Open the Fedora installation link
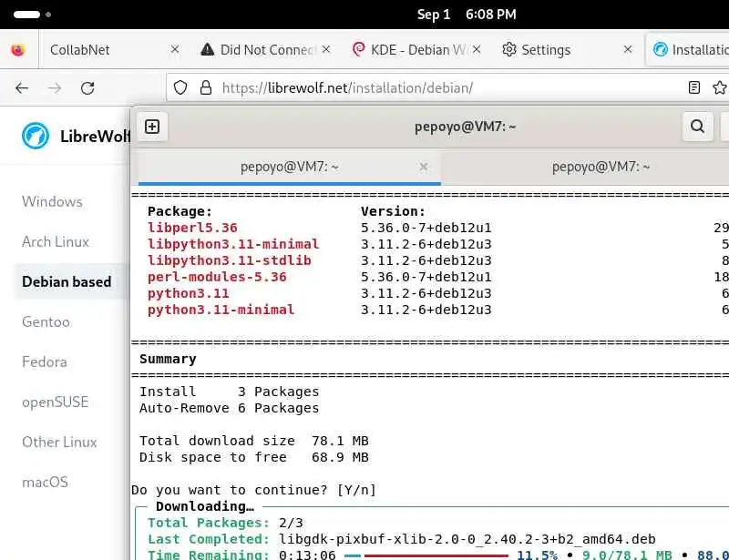The image size is (729, 560). click(x=44, y=362)
